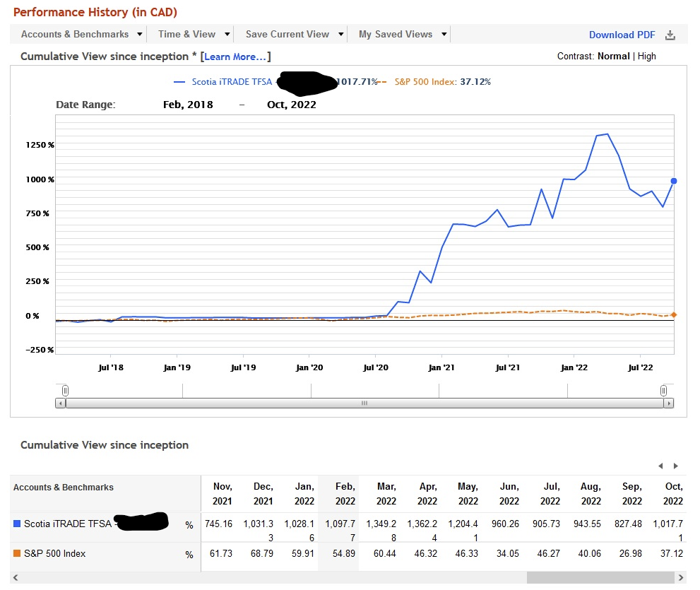Open the Learn More link
700x590 pixels.
(x=235, y=57)
